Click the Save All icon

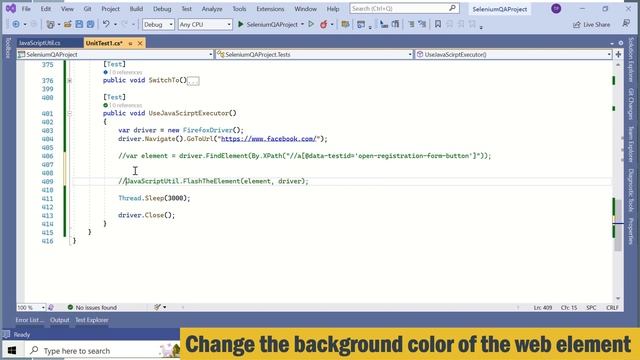90,24
